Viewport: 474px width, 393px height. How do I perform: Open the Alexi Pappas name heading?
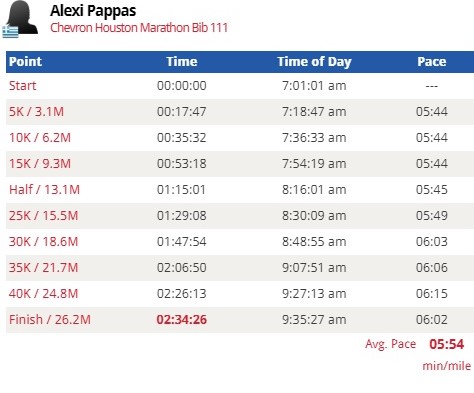pos(93,11)
